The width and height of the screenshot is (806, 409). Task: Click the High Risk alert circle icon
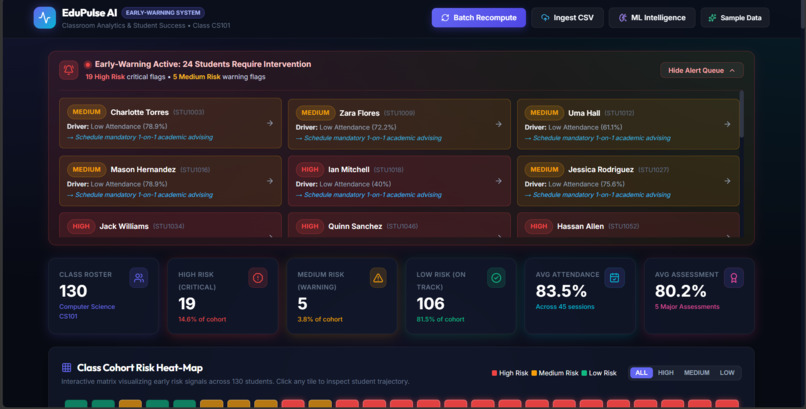tap(258, 278)
